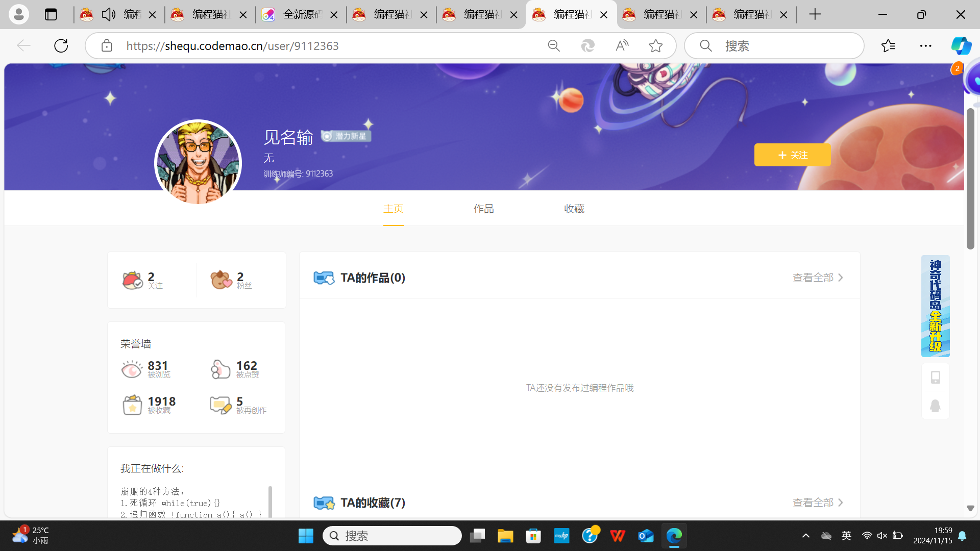Click the user's avatar picture

[198, 163]
